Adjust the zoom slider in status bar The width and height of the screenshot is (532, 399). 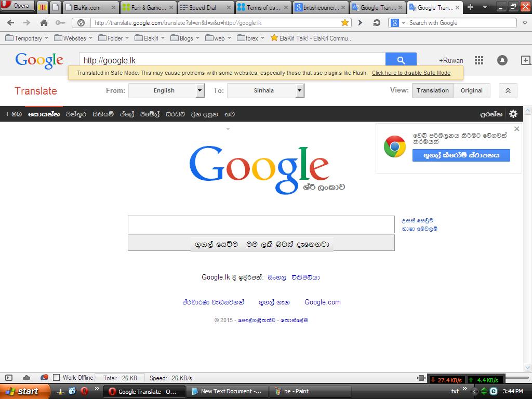tap(517, 378)
